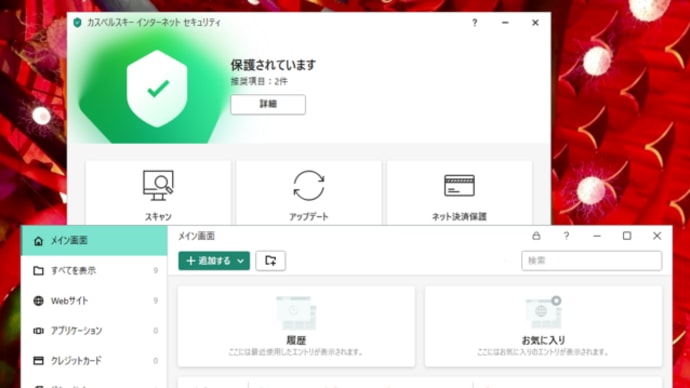690x388 pixels.
Task: Click the add folder icon button
Action: pyautogui.click(x=271, y=261)
